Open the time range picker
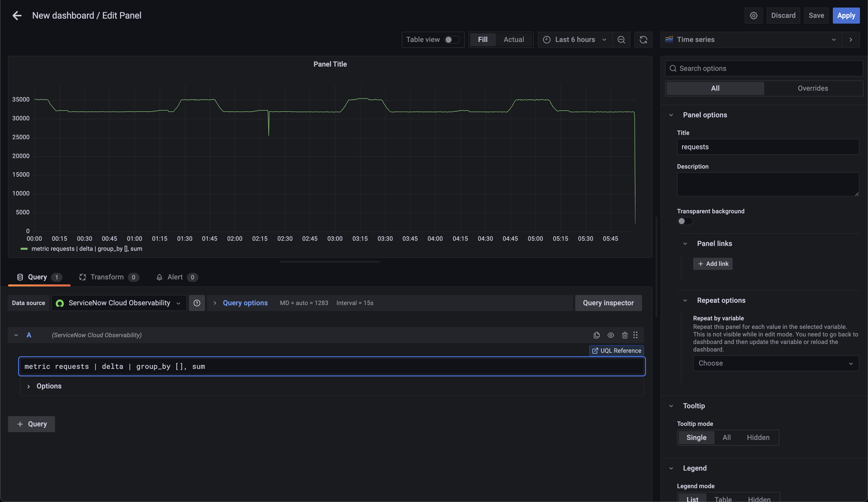 575,40
